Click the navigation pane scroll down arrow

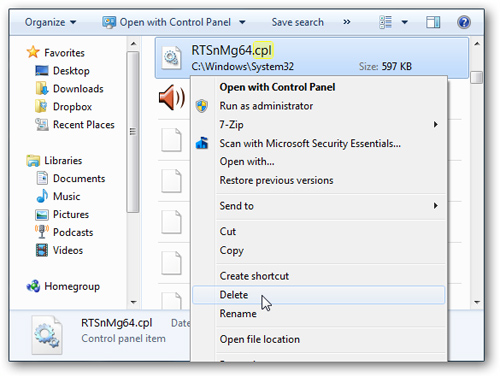pyautogui.click(x=133, y=302)
